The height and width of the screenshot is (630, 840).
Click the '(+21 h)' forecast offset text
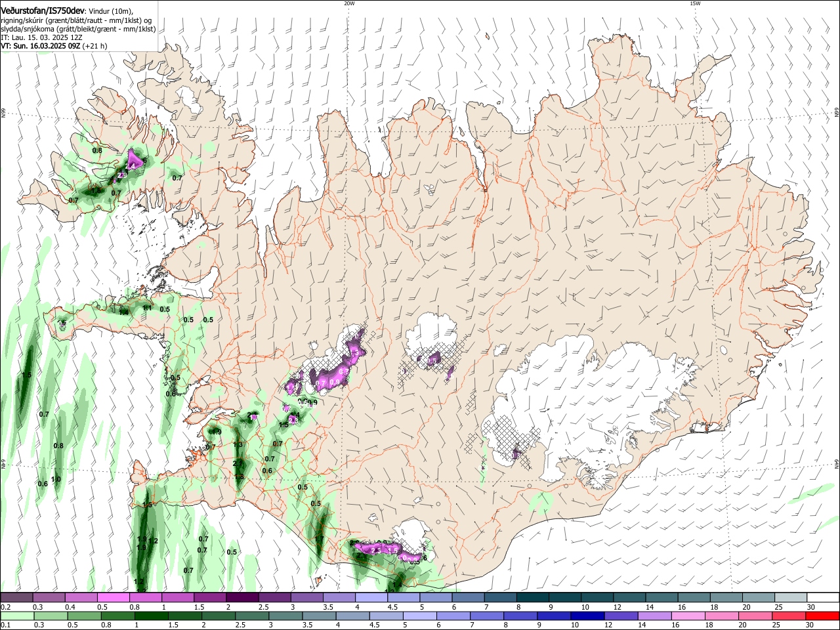click(x=95, y=46)
